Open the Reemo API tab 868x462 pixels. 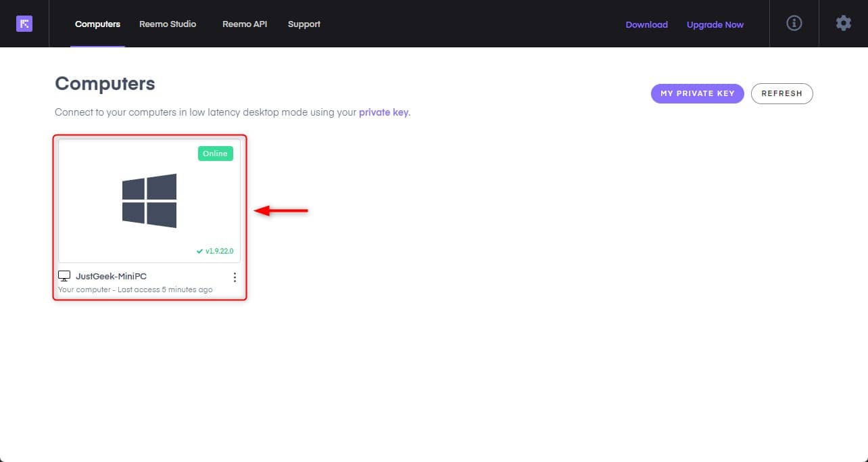245,24
